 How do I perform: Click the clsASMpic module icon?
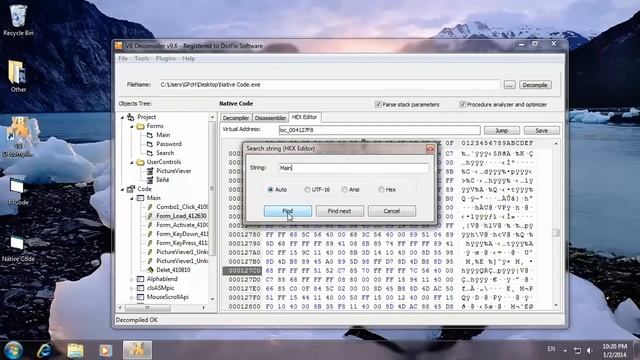tap(140, 288)
